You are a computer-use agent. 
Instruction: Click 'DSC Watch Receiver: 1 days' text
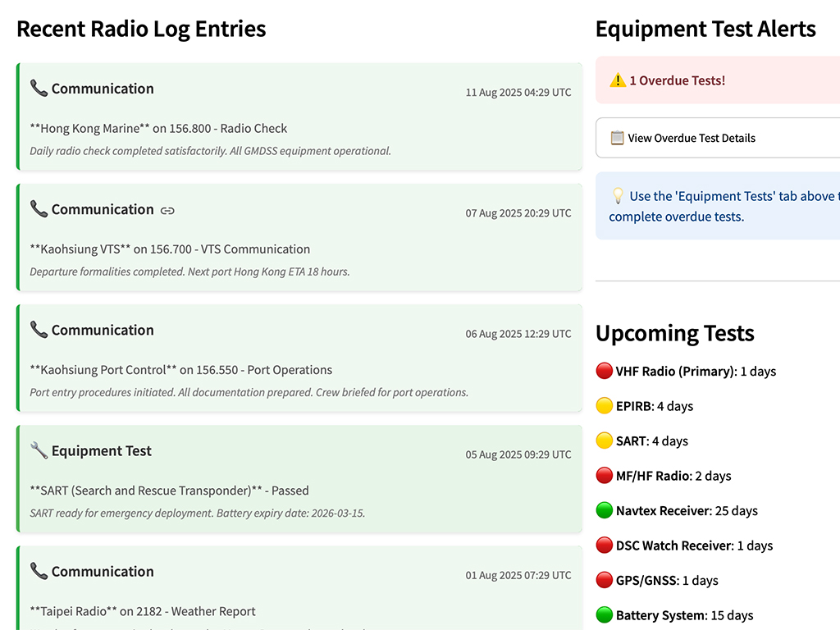click(x=694, y=546)
